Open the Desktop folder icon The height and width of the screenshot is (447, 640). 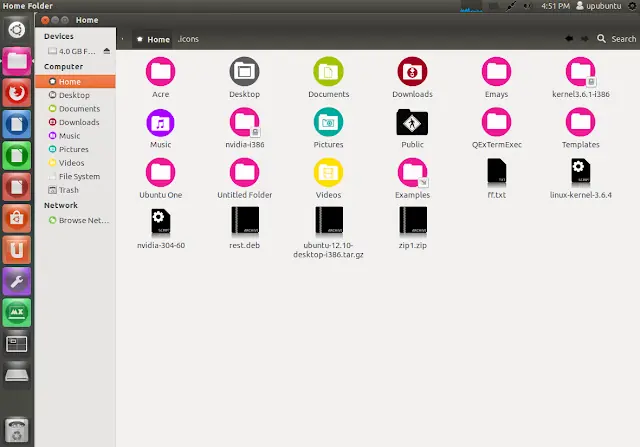pos(244,72)
